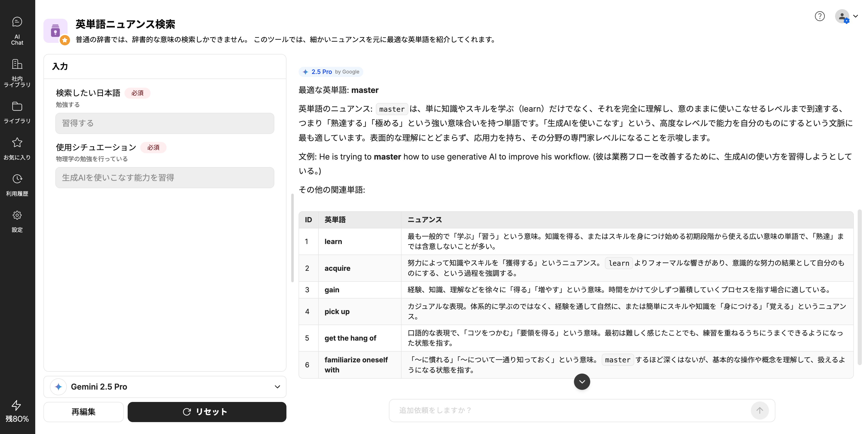Screen dimensions: 868x434
Task: Click the input panel vertical scrollbar
Action: (x=292, y=238)
